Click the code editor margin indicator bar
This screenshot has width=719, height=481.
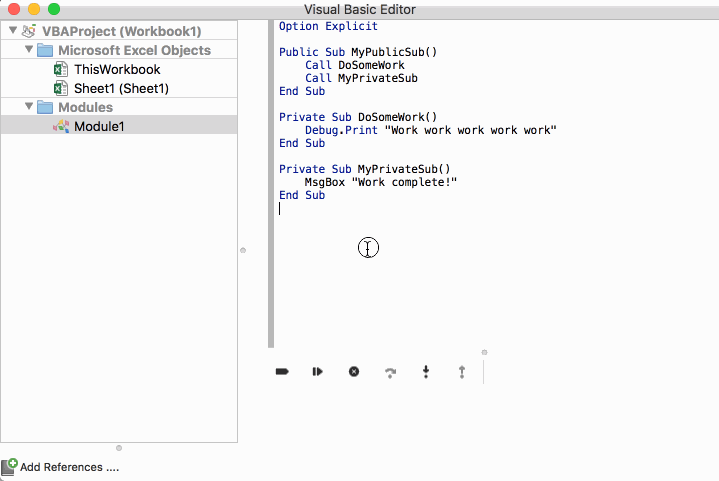point(271,183)
